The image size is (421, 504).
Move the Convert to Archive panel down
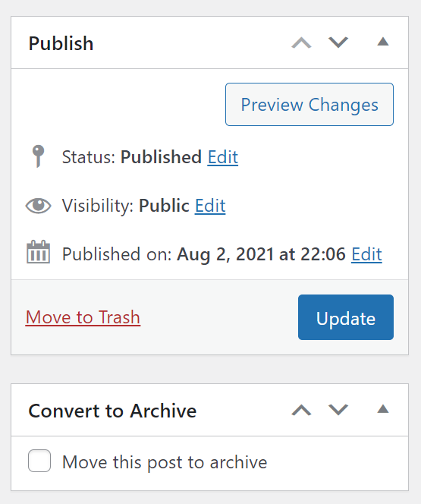338,410
